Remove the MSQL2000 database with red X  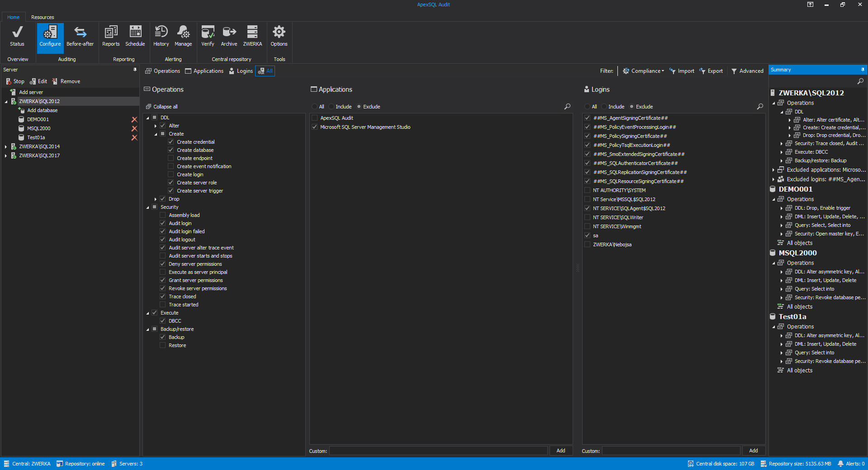tap(134, 129)
